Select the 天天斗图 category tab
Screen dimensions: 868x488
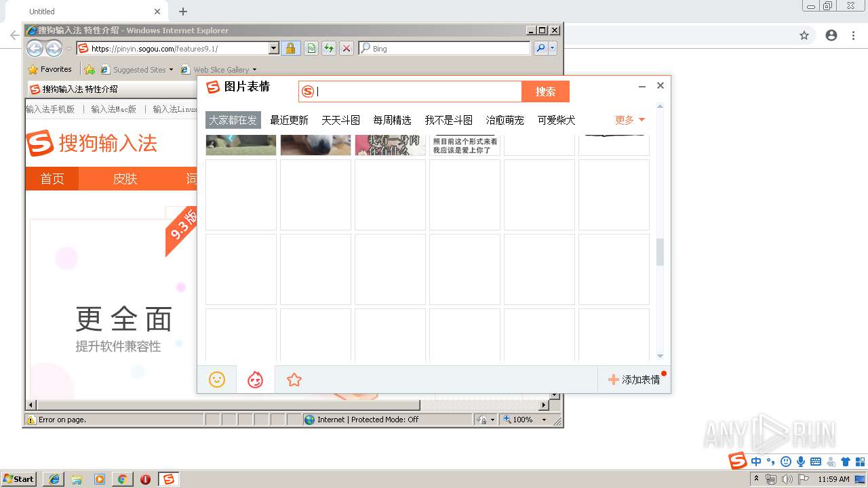coord(340,120)
